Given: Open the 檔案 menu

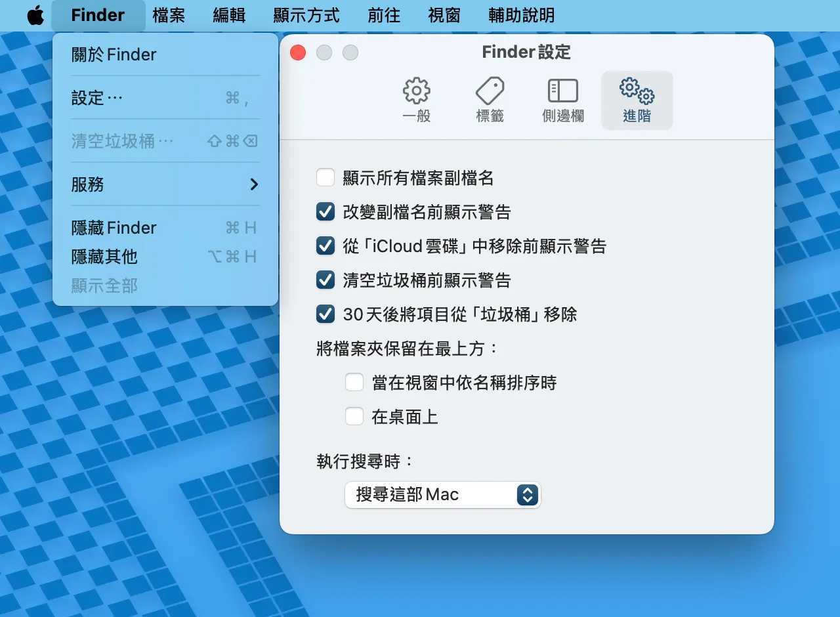Looking at the screenshot, I should point(169,15).
